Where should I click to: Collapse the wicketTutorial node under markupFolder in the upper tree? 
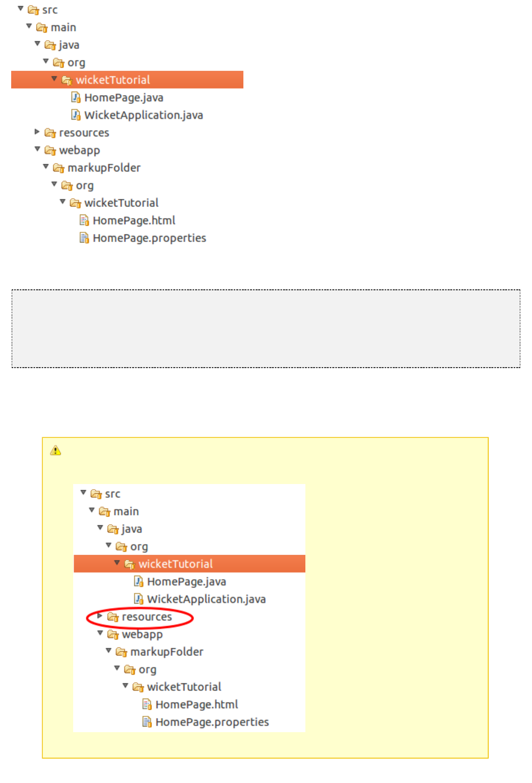[x=63, y=202]
